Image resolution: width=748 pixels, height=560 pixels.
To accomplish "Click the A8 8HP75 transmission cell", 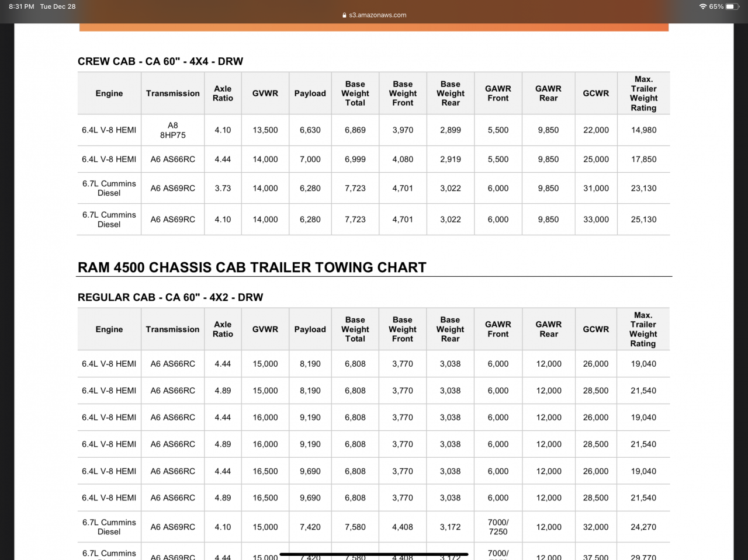I will pos(173,130).
